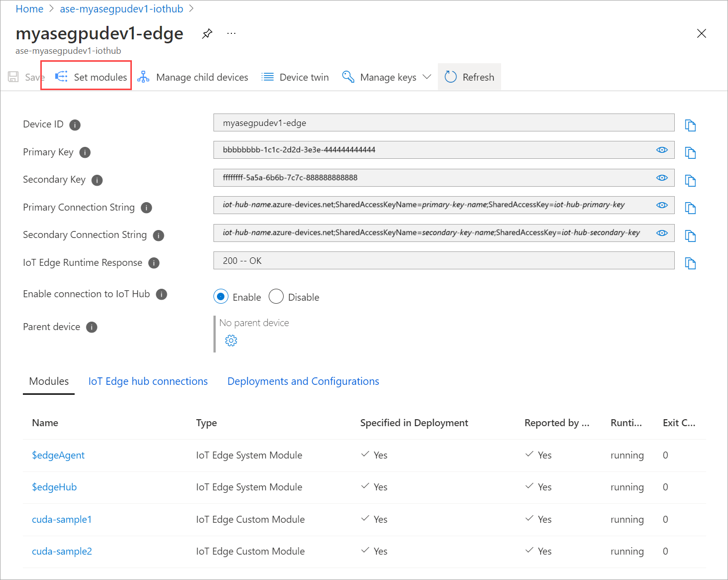
Task: Reveal the Primary Key with eye icon
Action: coord(662,150)
